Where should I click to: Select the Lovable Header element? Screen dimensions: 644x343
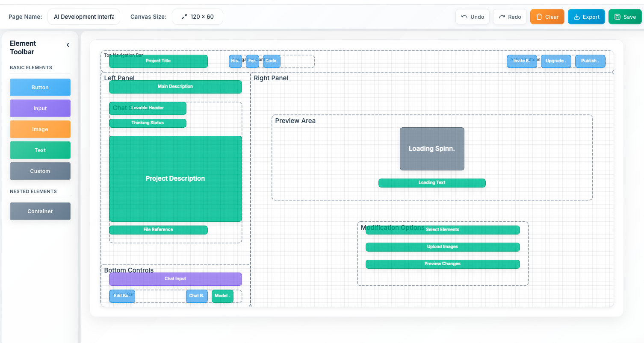(x=148, y=108)
